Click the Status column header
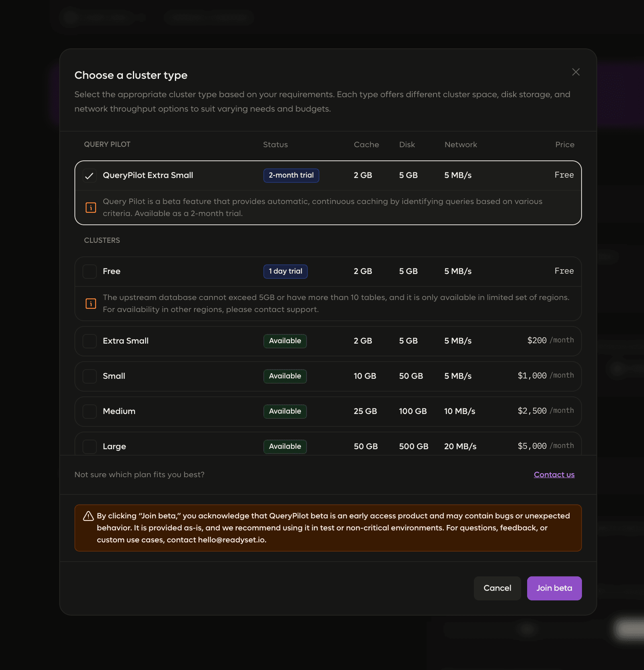The image size is (644, 670). pos(275,145)
